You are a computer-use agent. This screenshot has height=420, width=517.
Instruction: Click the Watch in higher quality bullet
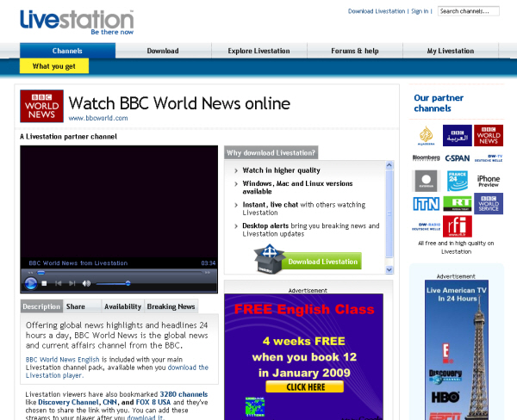(281, 170)
